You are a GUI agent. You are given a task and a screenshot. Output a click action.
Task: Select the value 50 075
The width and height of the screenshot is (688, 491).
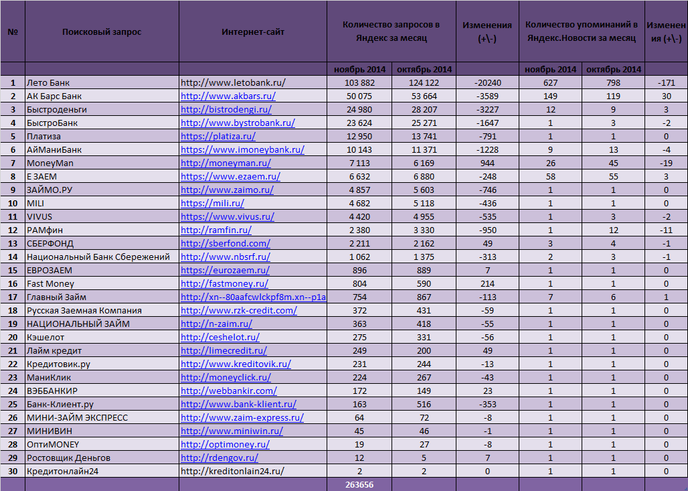pos(359,96)
